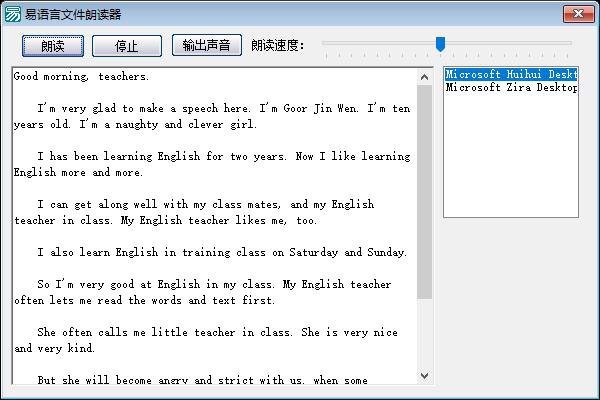Click the text area scrollbar down arrow

(x=424, y=376)
